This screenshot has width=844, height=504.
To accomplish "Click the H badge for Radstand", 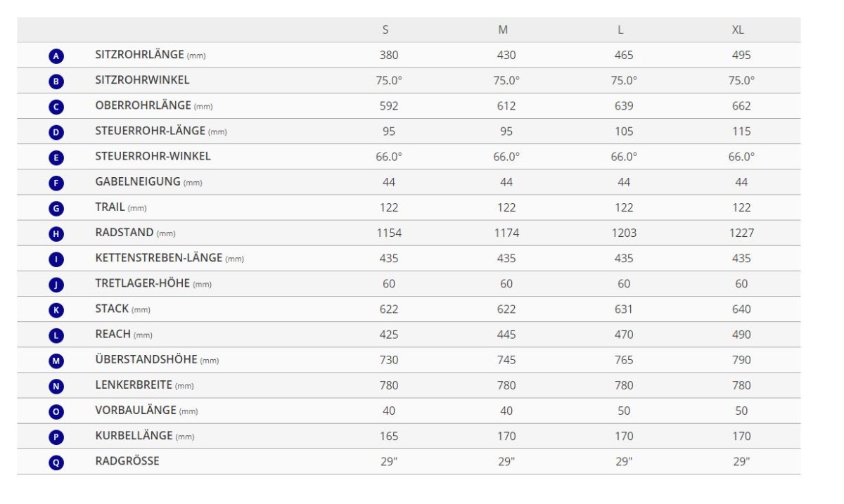I will [56, 233].
